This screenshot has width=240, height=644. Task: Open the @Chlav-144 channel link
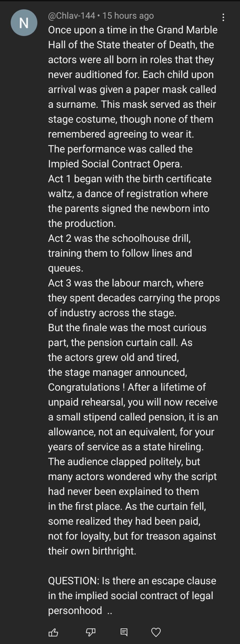71,16
